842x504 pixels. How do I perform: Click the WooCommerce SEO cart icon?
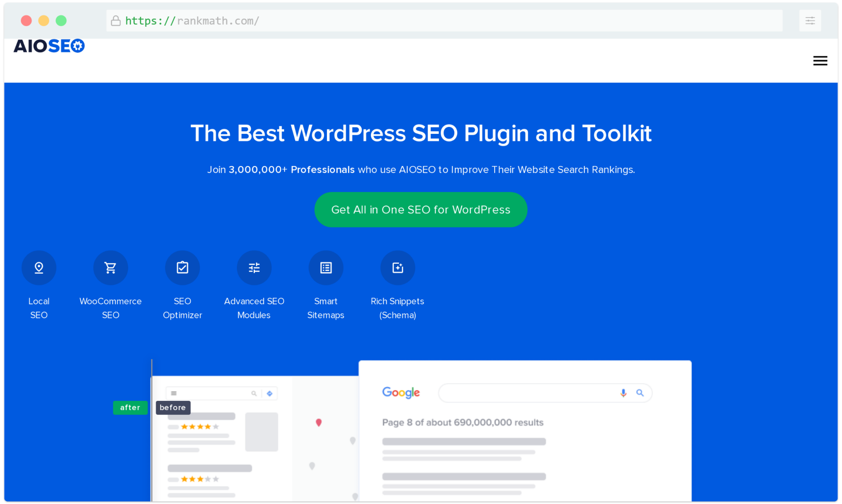[x=111, y=268]
